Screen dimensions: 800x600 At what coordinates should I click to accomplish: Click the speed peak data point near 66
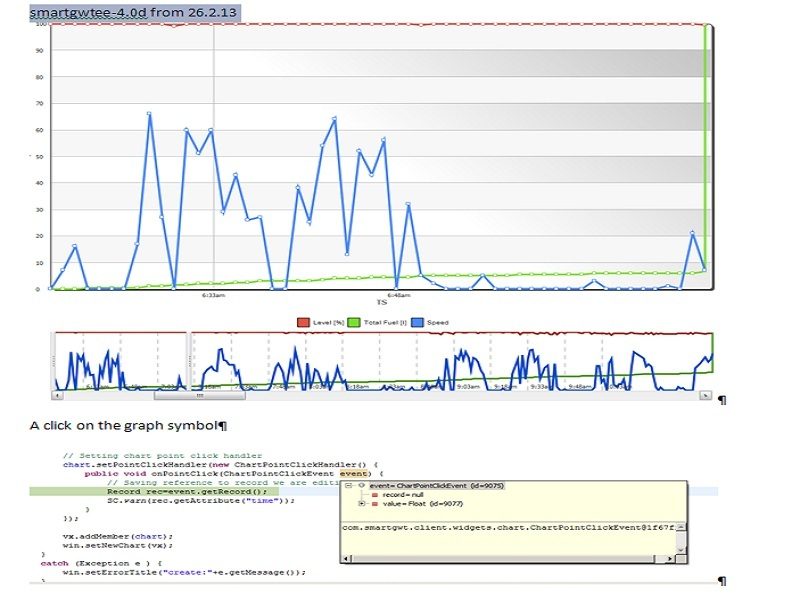pyautogui.click(x=149, y=114)
